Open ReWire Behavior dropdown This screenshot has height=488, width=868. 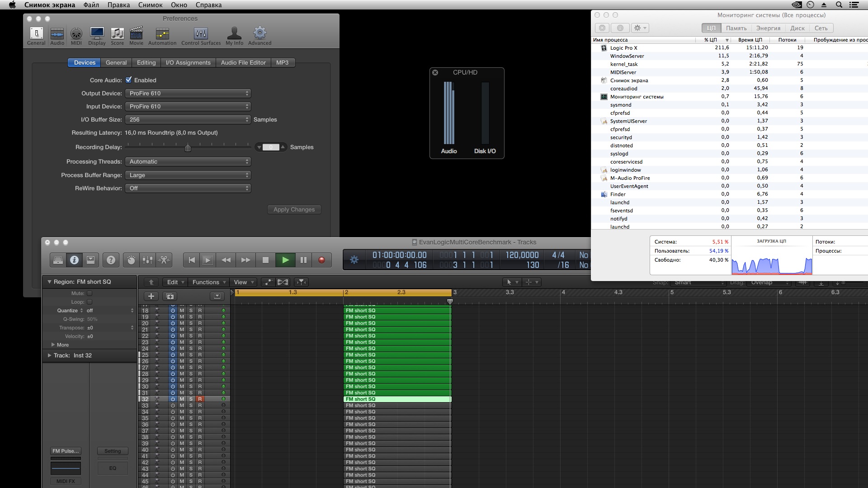tap(188, 188)
